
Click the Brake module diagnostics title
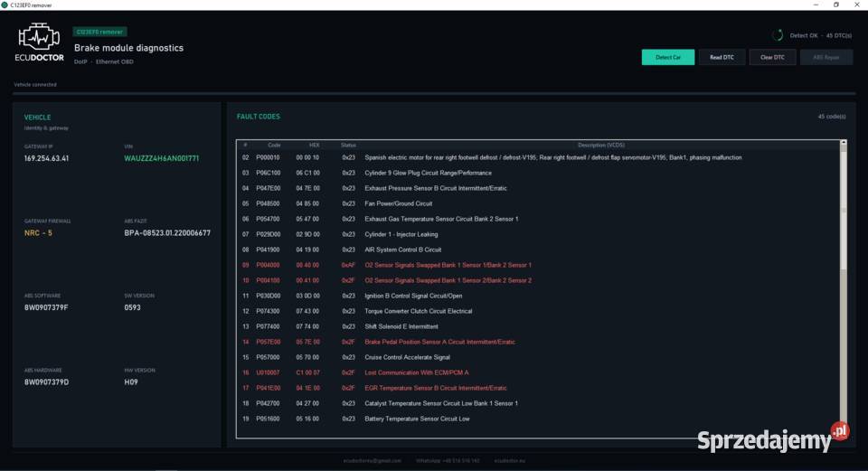129,48
